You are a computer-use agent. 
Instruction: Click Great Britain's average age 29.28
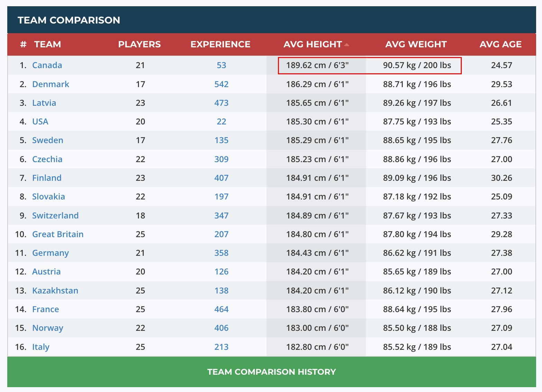tap(502, 234)
